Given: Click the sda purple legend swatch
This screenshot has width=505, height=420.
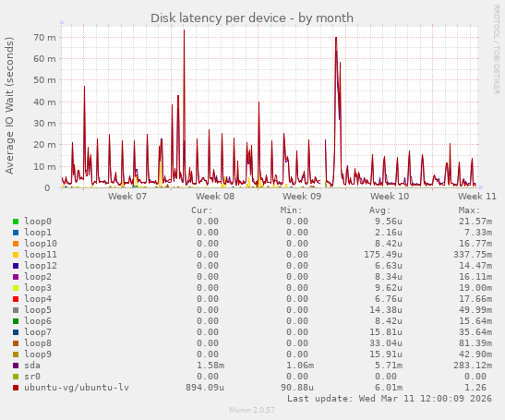Looking at the screenshot, I should click(x=16, y=366).
